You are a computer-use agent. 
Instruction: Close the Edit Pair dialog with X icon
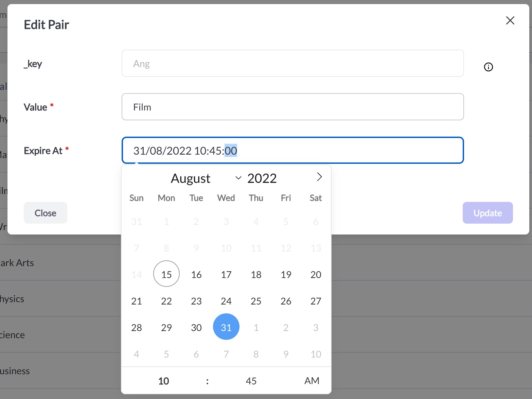510,20
